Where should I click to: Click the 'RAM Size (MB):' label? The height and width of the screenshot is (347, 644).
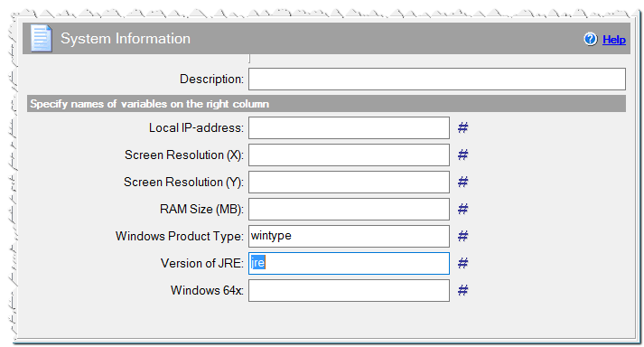click(202, 210)
